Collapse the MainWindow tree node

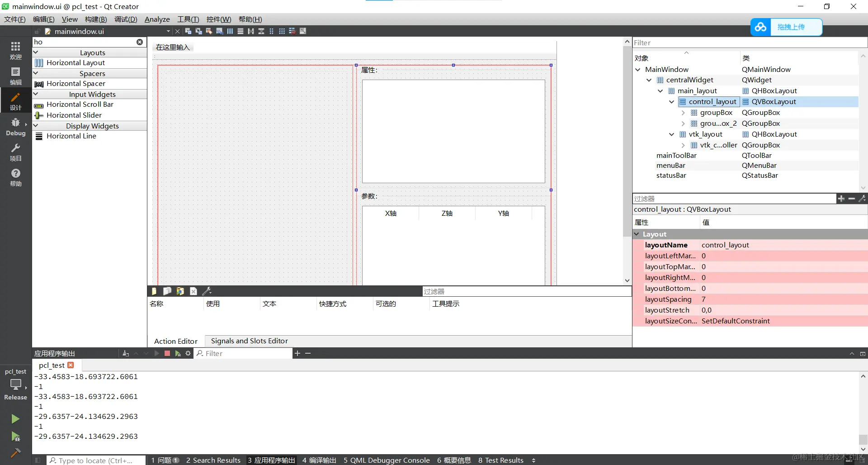click(x=638, y=70)
